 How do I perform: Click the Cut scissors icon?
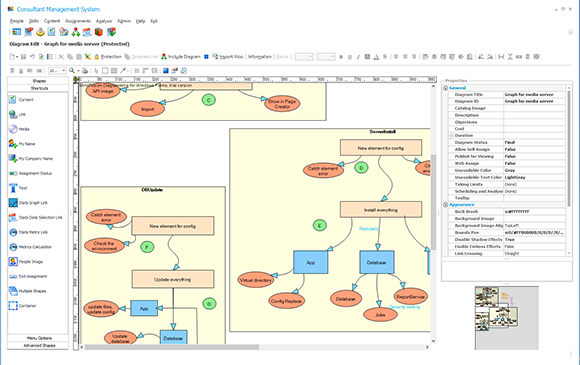[x=61, y=57]
